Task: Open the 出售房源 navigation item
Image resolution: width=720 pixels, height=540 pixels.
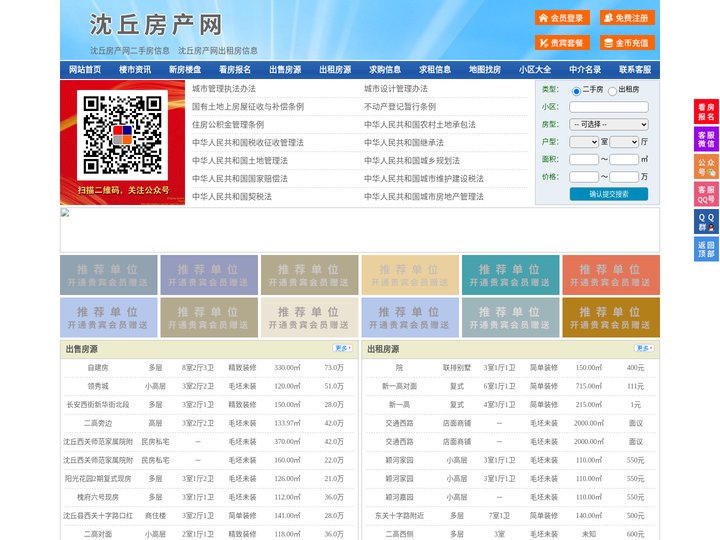Action: [285, 70]
